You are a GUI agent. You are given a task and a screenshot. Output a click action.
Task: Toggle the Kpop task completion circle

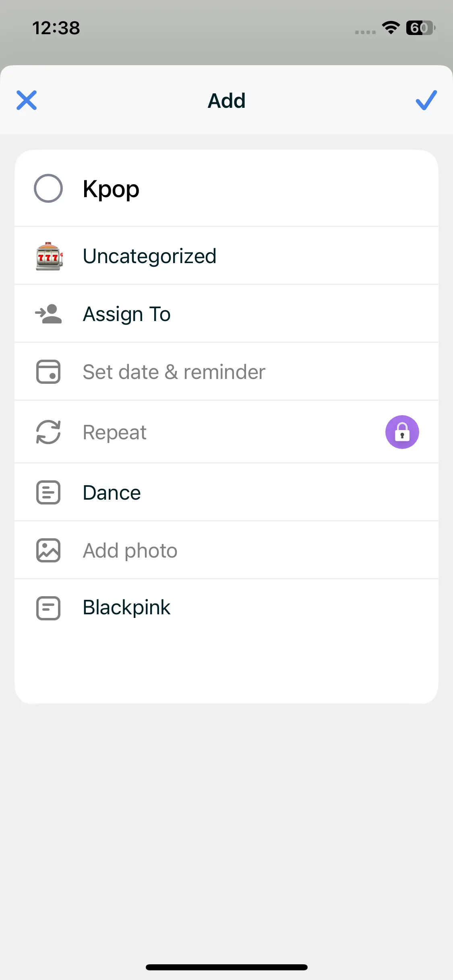(x=48, y=188)
